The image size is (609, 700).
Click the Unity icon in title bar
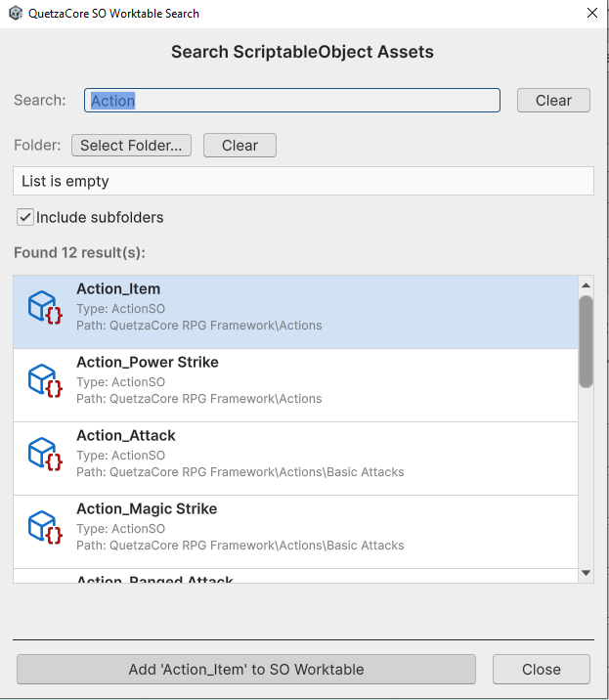click(x=15, y=14)
